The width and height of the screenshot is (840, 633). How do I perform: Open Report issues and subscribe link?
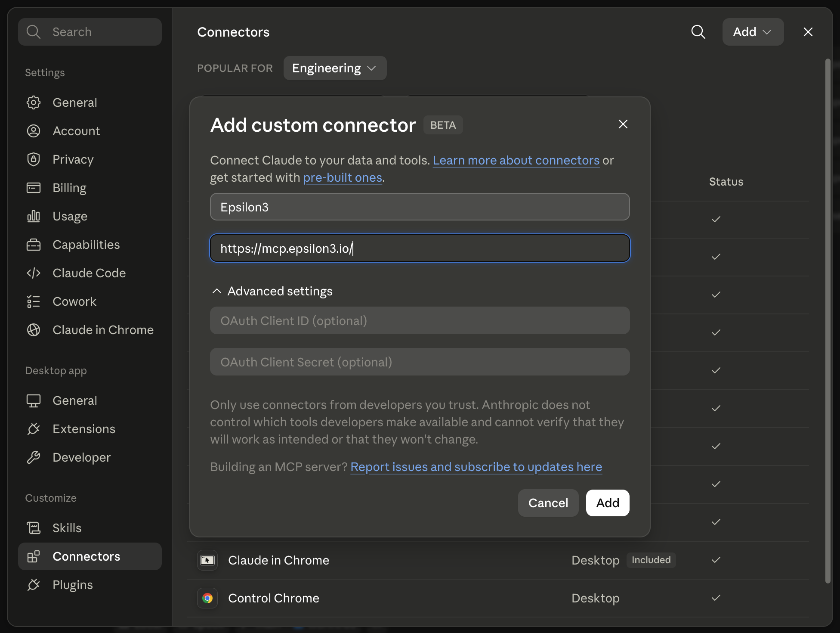pyautogui.click(x=476, y=467)
